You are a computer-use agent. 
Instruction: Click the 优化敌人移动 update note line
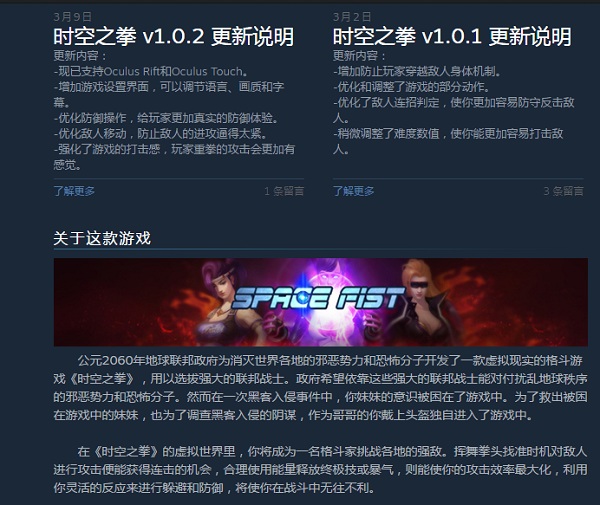pos(160,134)
